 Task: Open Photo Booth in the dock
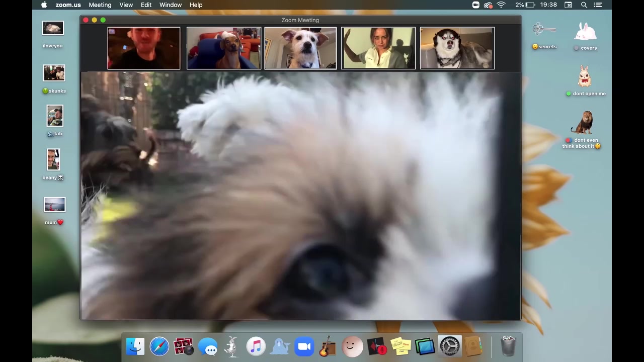(x=184, y=347)
